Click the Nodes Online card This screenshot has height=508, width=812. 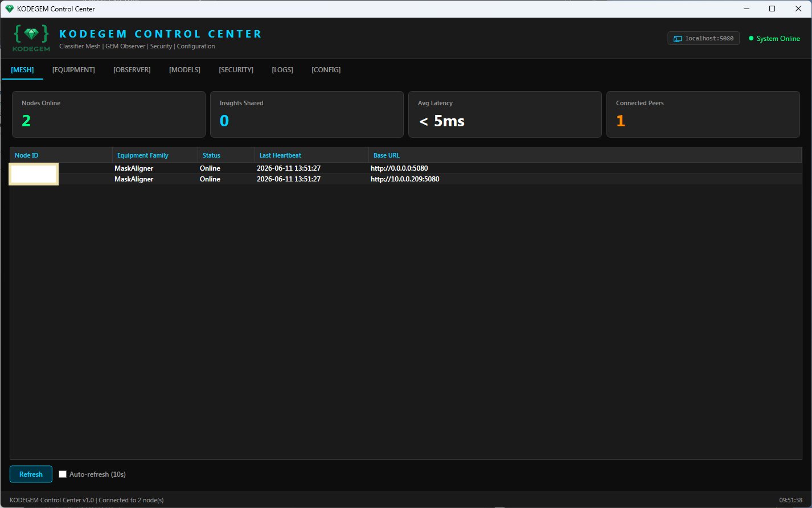pyautogui.click(x=108, y=114)
